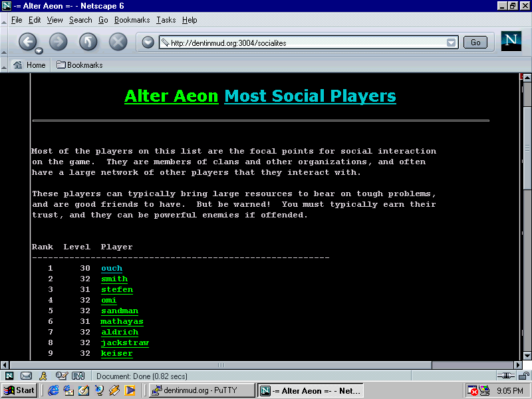The height and width of the screenshot is (399, 532).
Task: Open the Go menu
Action: click(103, 20)
